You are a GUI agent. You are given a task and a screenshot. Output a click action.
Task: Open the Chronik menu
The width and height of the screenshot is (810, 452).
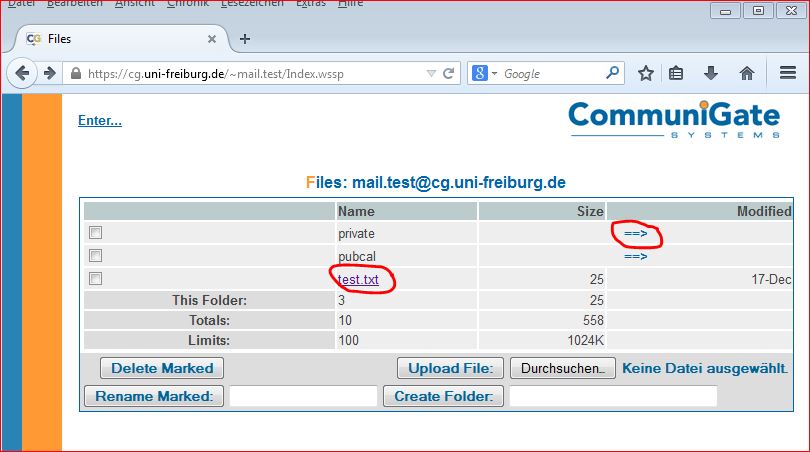(188, 4)
